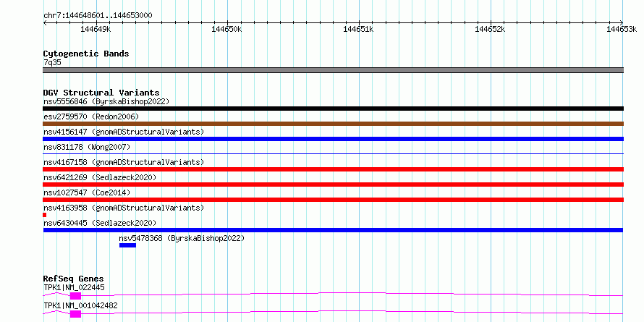Click the small red nsv4163958 variant block

pyautogui.click(x=44, y=215)
